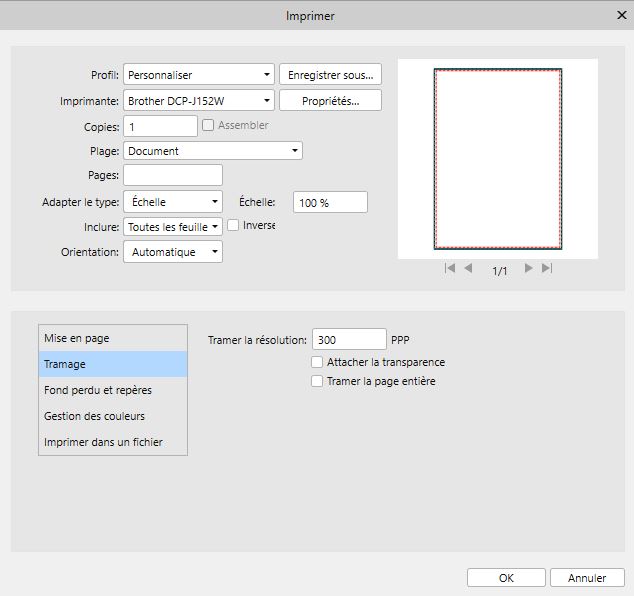Click the Pages input field
Viewport: 634px width, 596px height.
coord(173,175)
